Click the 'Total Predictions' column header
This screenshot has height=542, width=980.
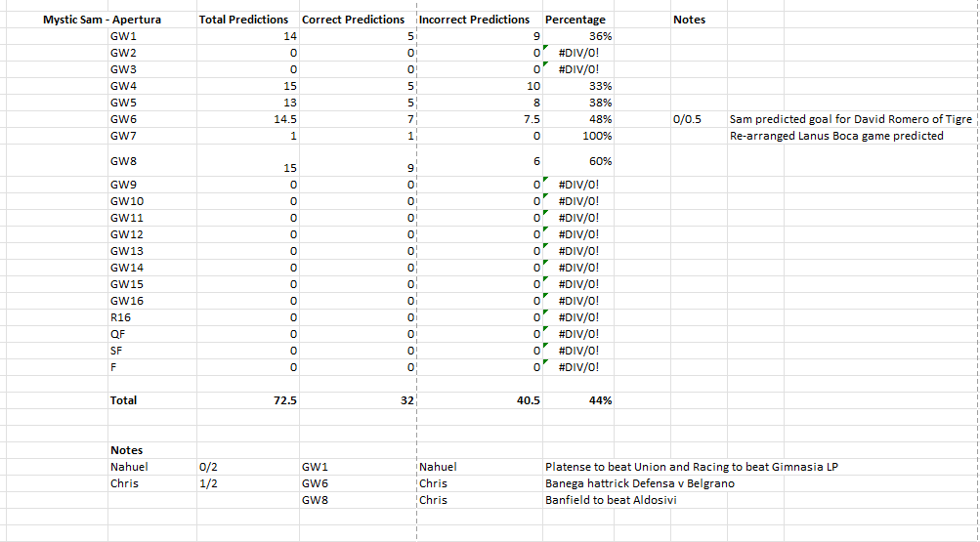click(243, 20)
